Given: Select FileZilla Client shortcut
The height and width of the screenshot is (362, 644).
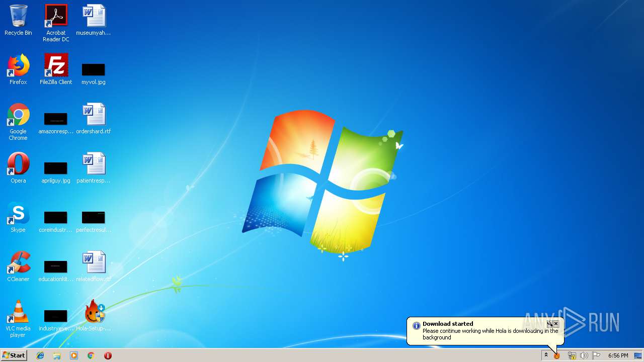Looking at the screenshot, I should click(56, 69).
